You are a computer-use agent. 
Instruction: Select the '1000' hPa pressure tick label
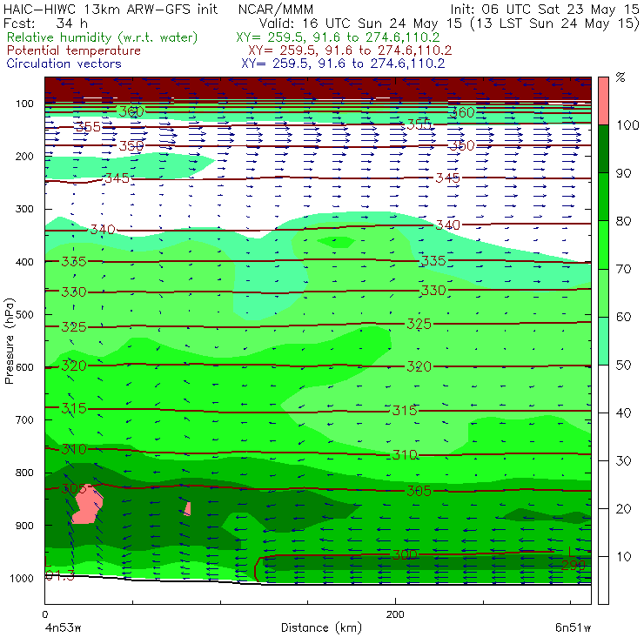coord(22,578)
